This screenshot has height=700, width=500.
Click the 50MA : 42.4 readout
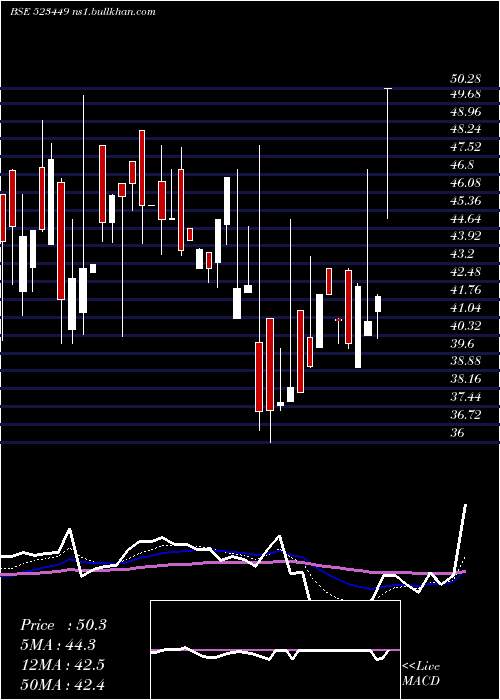tap(62, 684)
